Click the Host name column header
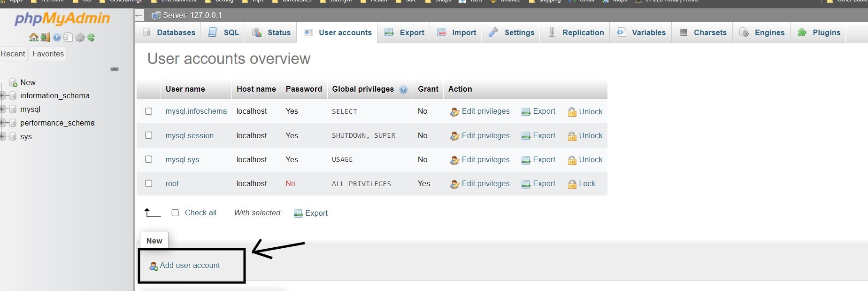Screen dimensions: 868x291 pos(256,89)
